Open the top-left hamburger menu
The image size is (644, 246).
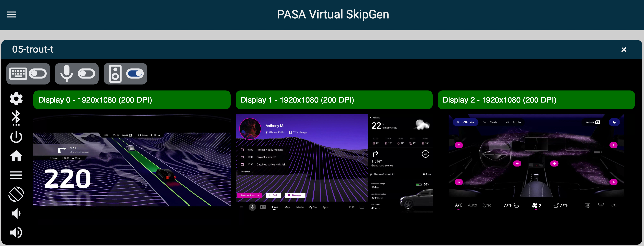pyautogui.click(x=11, y=15)
